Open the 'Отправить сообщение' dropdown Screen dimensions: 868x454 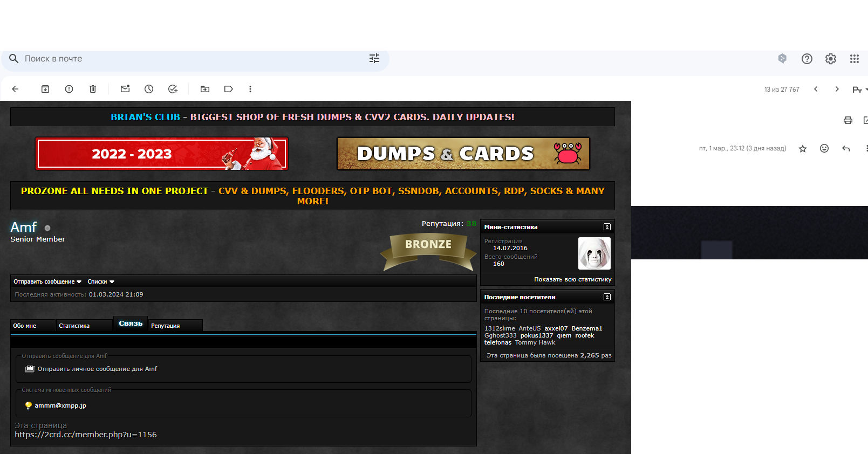click(47, 281)
